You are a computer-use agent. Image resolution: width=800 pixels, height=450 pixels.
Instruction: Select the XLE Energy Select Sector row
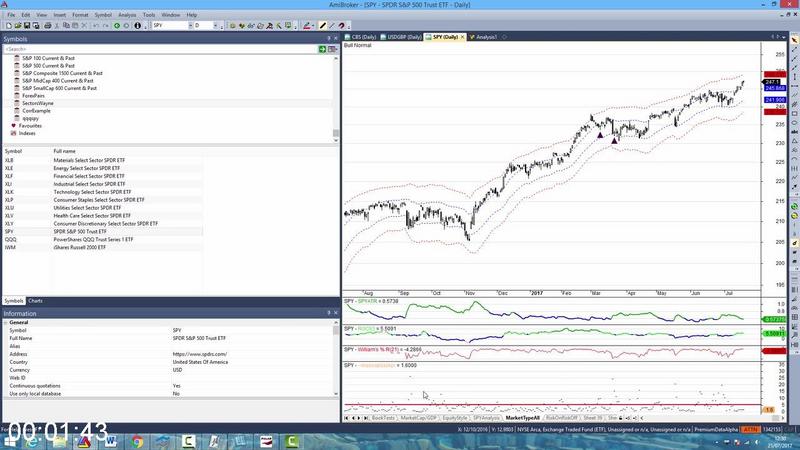tap(102, 168)
